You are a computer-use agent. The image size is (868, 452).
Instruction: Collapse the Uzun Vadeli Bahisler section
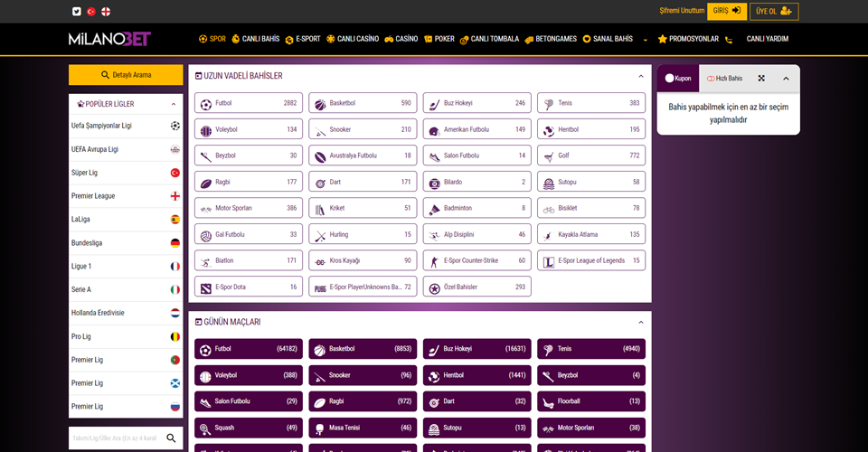click(641, 76)
